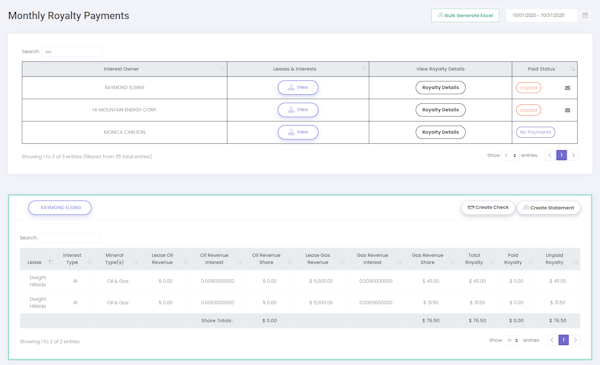Click 0.0063000000 Gas Revenue Interest cell
Screen dimensions: 600x365
pos(376,303)
